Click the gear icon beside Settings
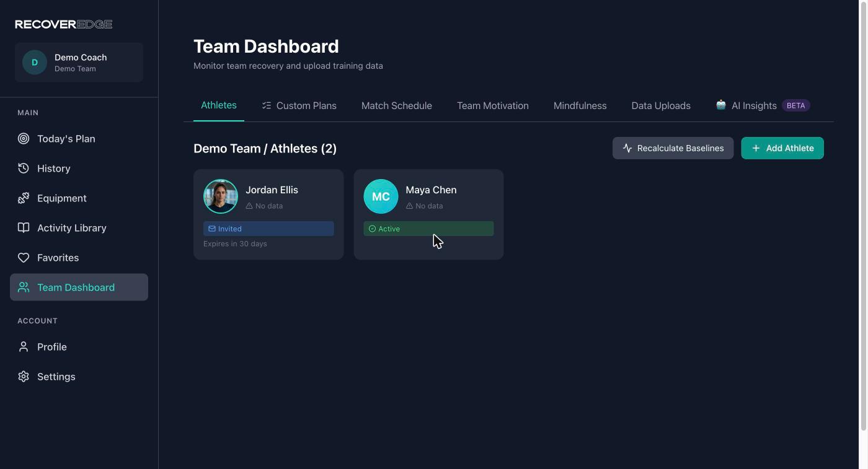 click(24, 377)
